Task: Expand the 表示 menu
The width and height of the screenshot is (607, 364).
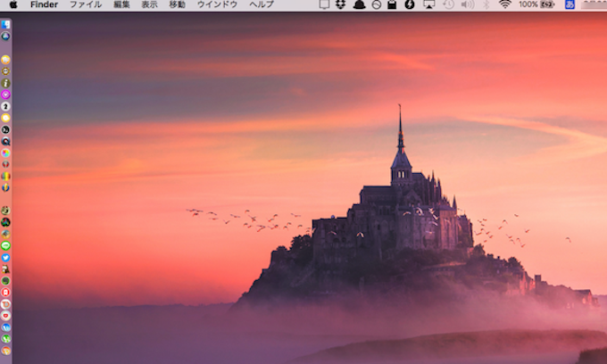Action: [149, 5]
